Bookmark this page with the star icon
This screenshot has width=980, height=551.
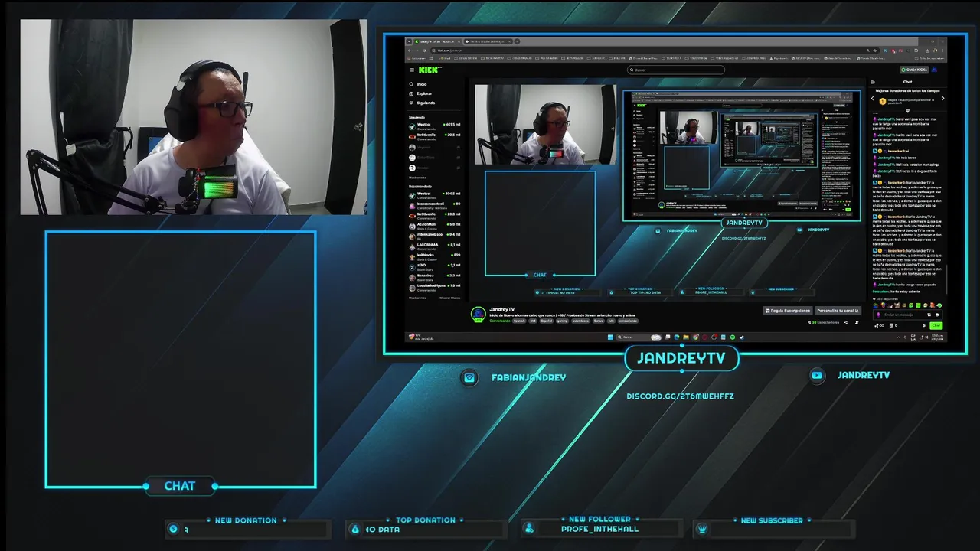tap(875, 51)
